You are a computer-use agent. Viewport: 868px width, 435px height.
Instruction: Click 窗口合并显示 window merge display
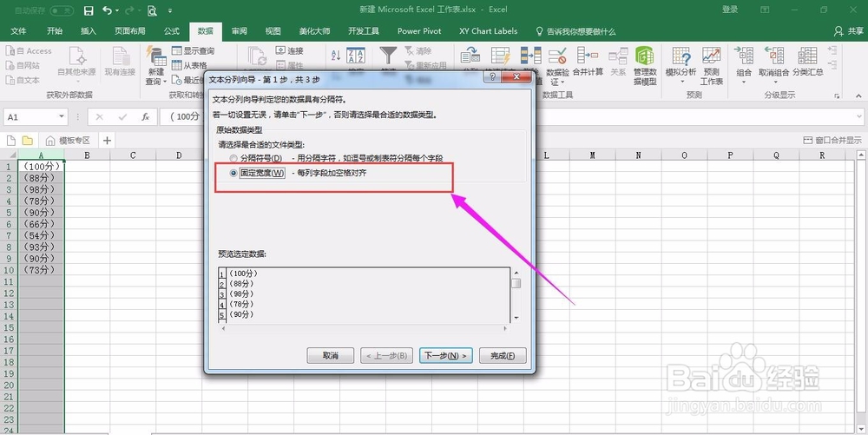832,141
